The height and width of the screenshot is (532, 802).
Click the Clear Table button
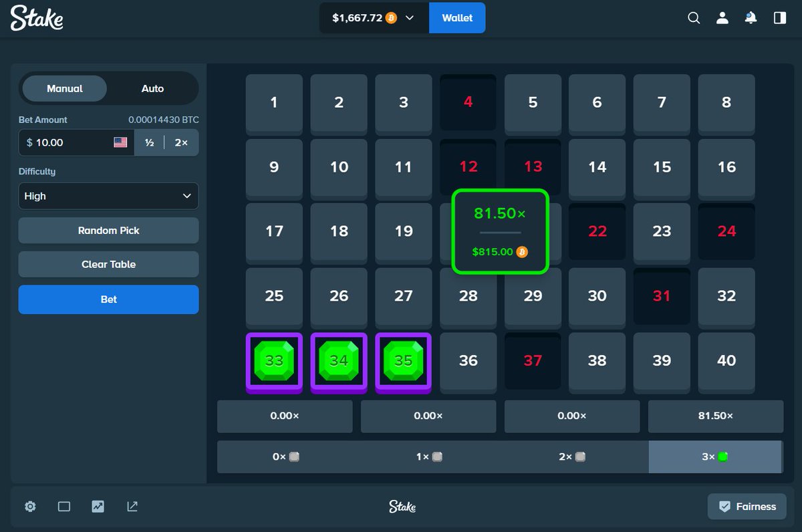click(108, 264)
